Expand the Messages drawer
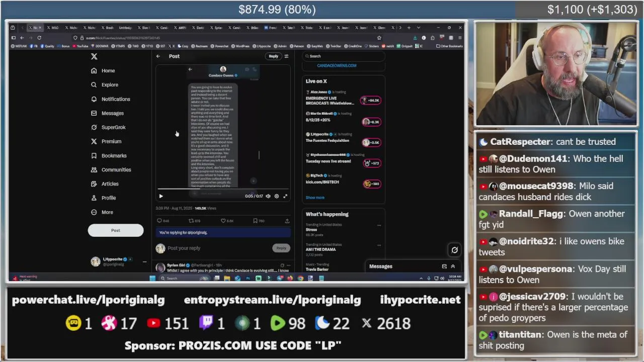The image size is (644, 362). (x=453, y=266)
